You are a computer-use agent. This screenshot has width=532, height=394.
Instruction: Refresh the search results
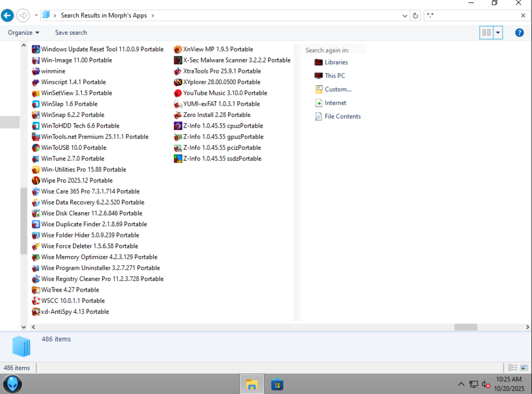[x=415, y=16]
